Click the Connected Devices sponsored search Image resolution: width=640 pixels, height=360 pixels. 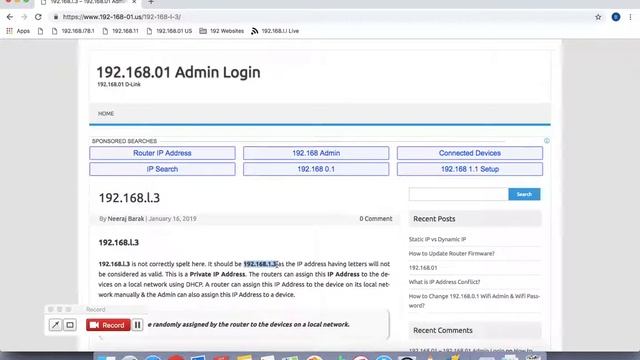470,153
